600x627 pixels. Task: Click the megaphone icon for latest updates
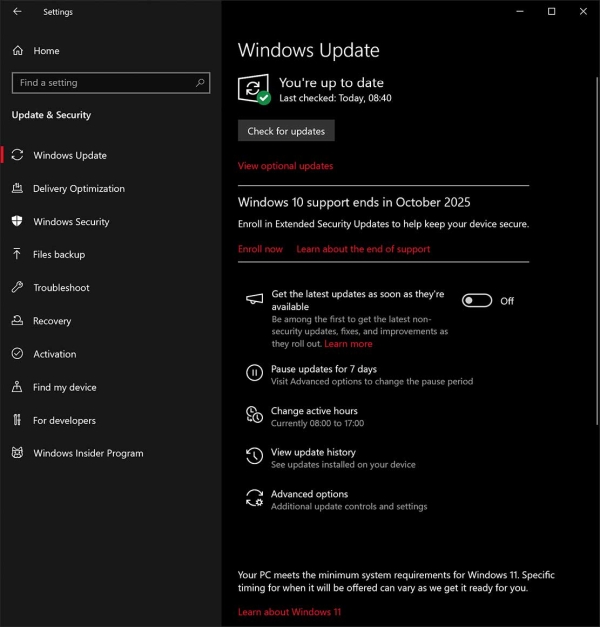coord(254,299)
